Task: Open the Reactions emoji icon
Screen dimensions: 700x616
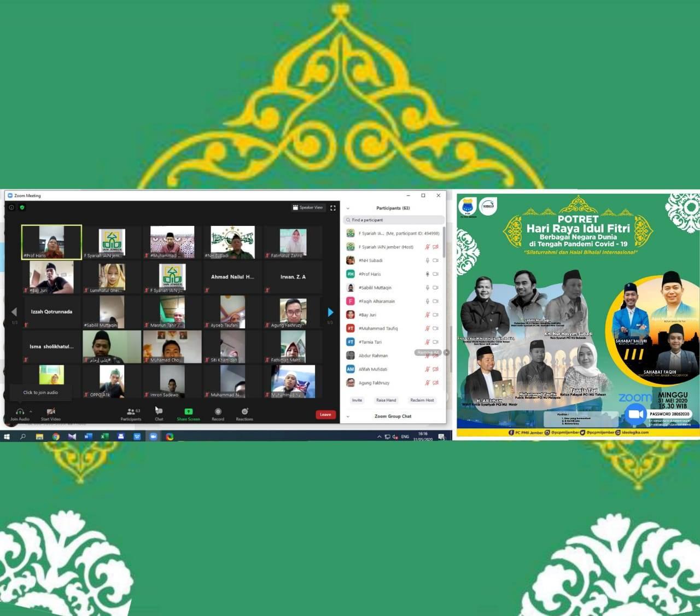Action: point(244,411)
